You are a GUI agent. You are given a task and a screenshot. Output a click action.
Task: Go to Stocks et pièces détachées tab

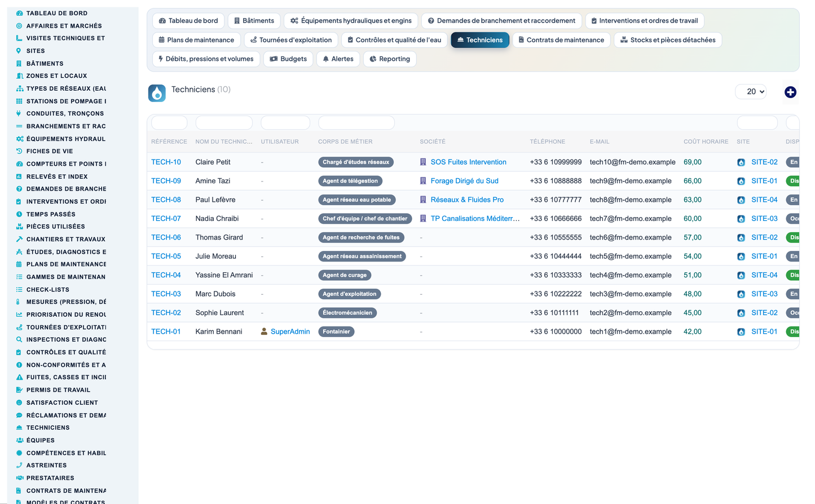pos(668,40)
